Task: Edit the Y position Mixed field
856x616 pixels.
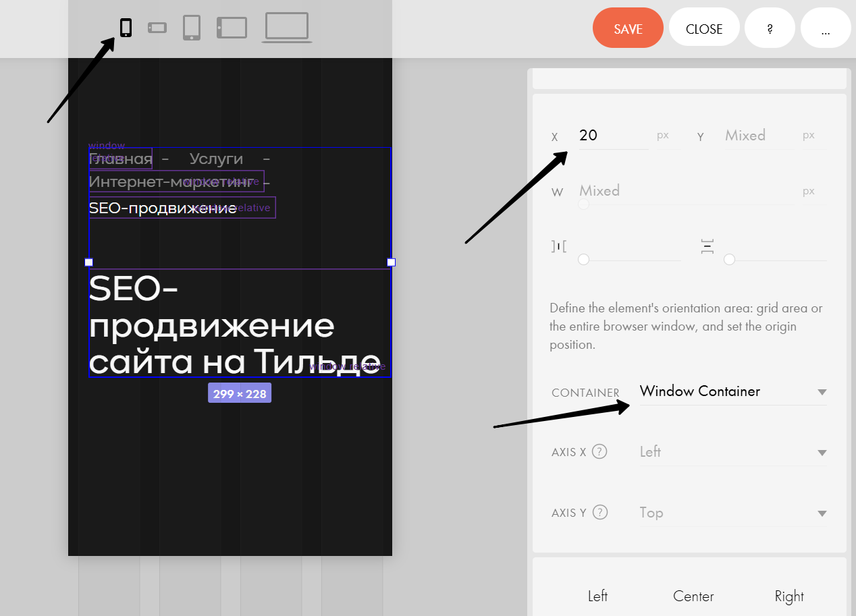Action: pos(759,135)
